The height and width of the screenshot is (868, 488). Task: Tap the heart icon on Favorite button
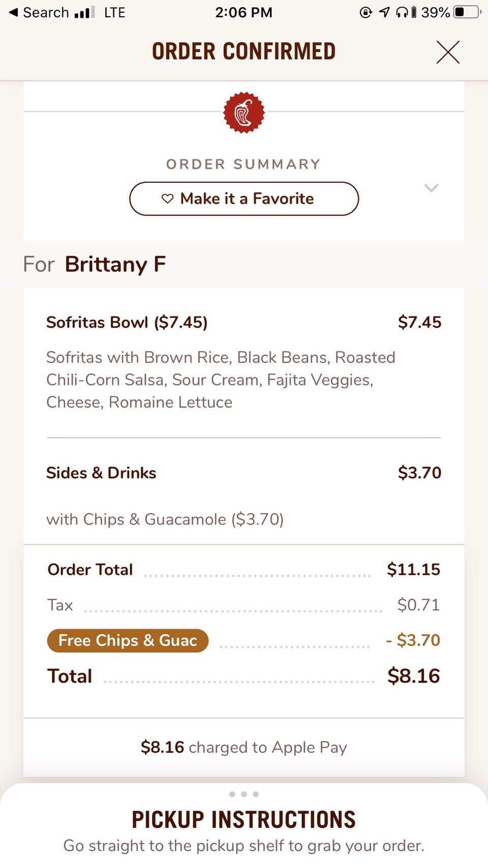tap(167, 199)
